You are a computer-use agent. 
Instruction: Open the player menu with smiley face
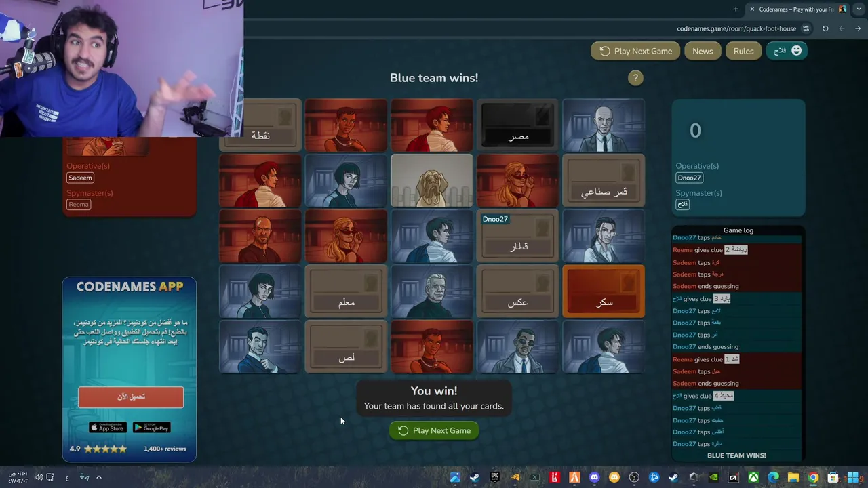(787, 51)
